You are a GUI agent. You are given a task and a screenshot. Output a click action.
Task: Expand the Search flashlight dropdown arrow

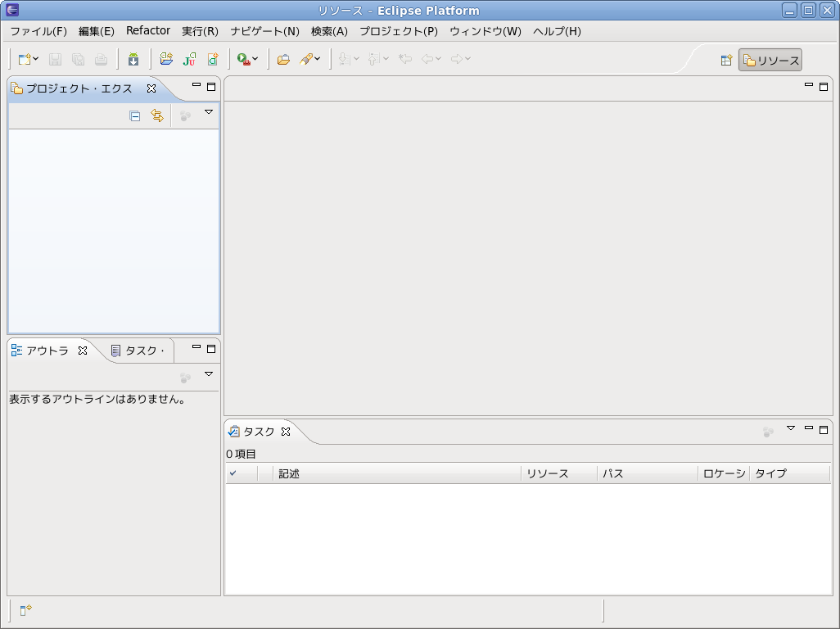tap(318, 59)
